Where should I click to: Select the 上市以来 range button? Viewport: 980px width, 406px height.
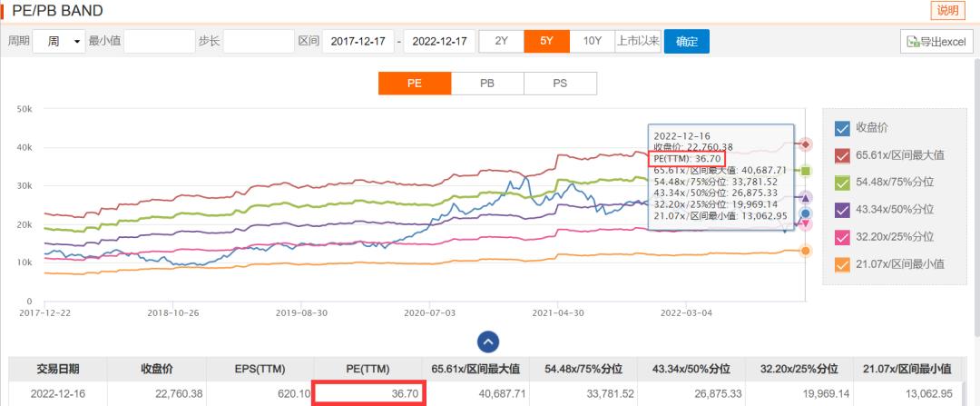(x=638, y=41)
